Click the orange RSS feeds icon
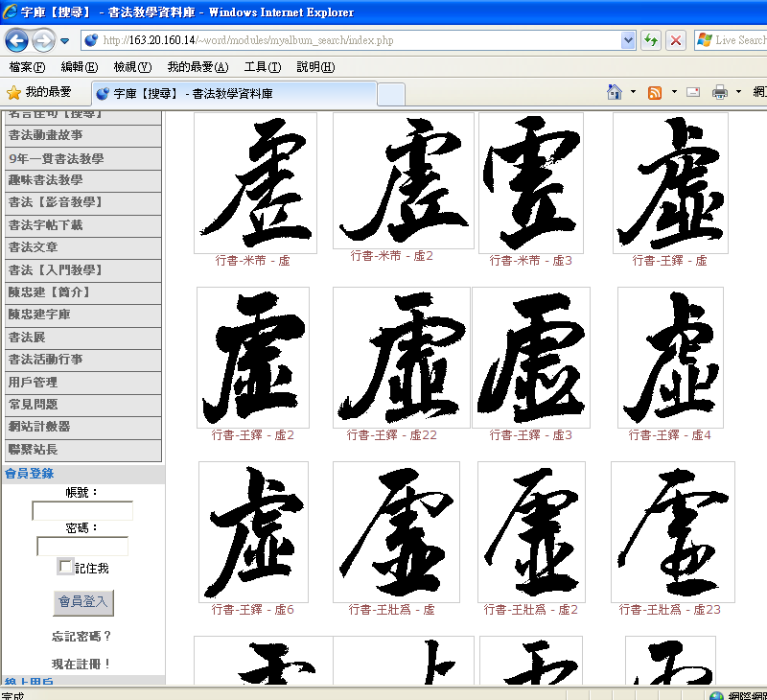Viewport: 767px width, 700px height. pos(655,92)
